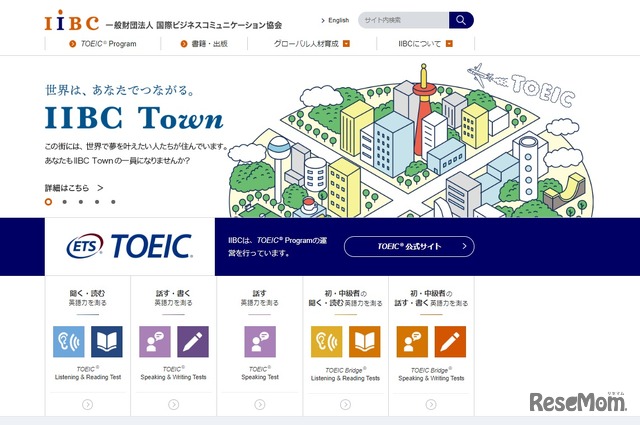This screenshot has width=640, height=425.
Task: Click the magnifier search button
Action: pyautogui.click(x=461, y=20)
